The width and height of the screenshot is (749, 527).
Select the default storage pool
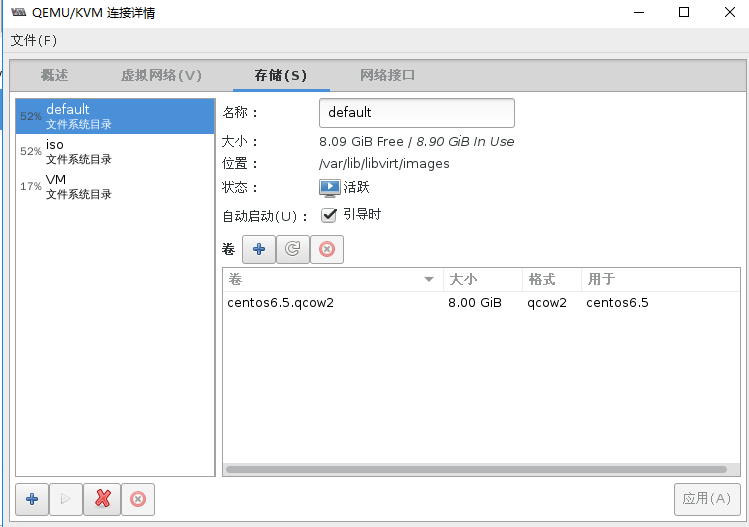coord(115,116)
